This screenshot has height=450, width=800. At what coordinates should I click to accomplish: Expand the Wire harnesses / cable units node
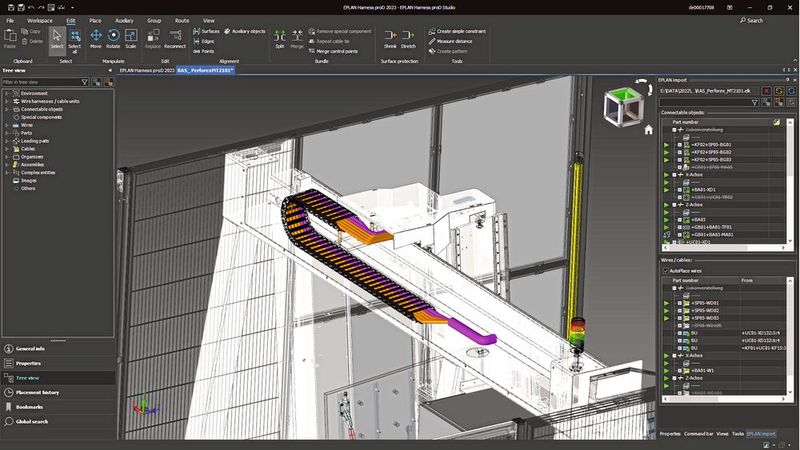[x=6, y=100]
